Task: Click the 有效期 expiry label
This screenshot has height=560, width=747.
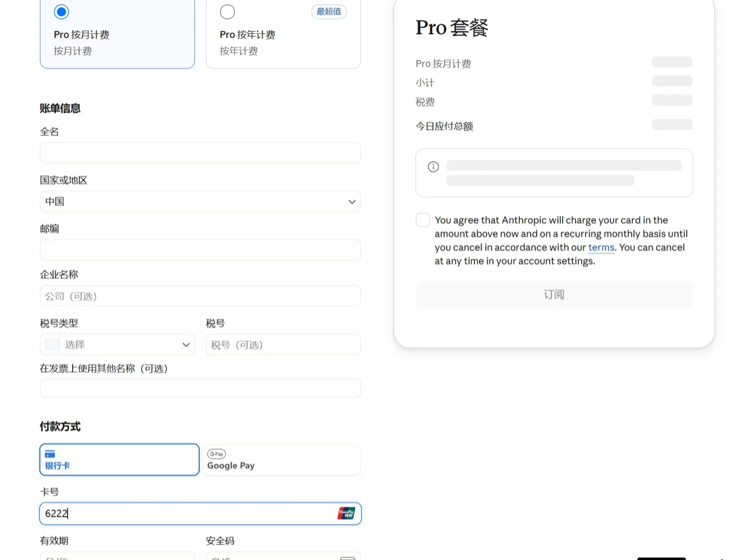Action: click(x=54, y=541)
